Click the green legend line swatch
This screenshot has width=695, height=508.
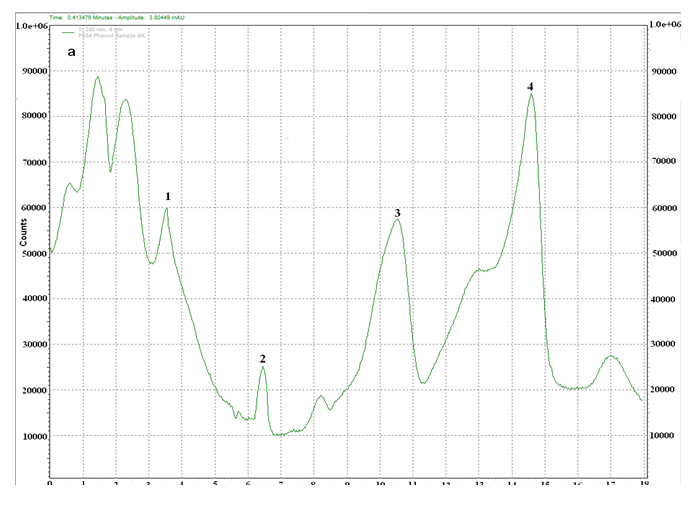[x=72, y=31]
